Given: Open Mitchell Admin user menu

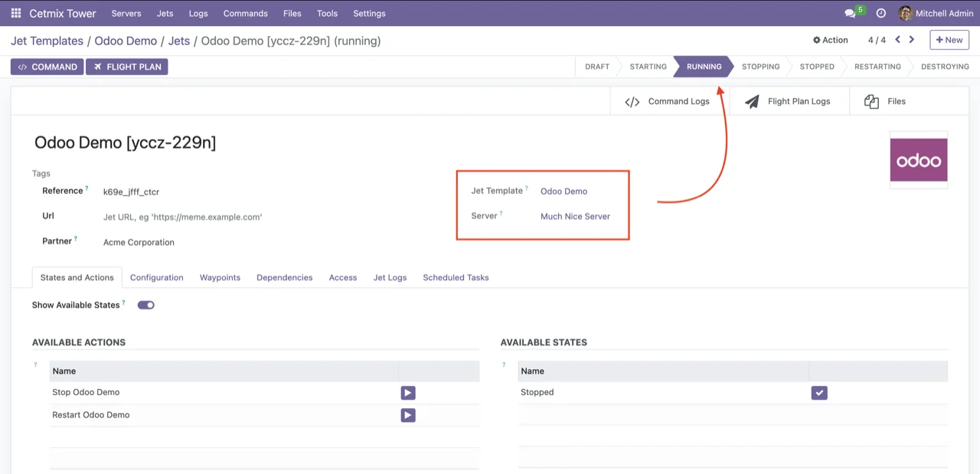Looking at the screenshot, I should [936, 13].
